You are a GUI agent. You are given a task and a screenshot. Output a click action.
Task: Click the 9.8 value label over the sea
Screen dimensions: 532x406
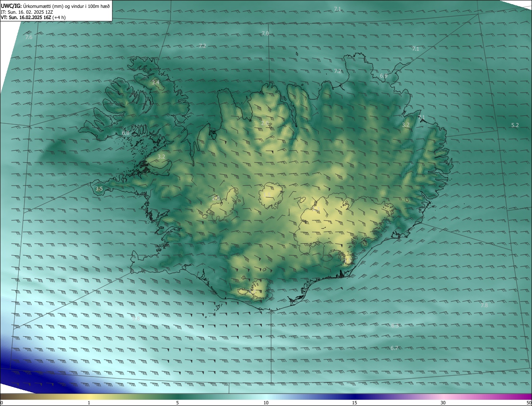[x=136, y=318]
